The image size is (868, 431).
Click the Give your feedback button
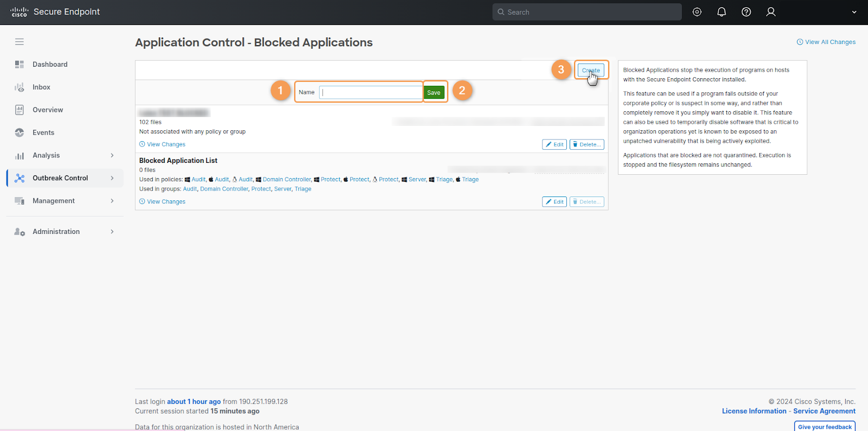click(x=825, y=427)
